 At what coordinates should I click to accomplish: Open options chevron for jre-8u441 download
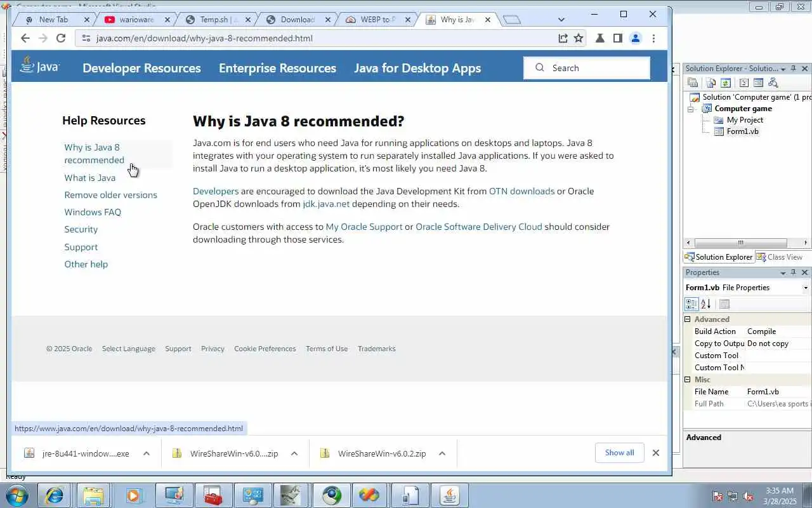pyautogui.click(x=147, y=453)
